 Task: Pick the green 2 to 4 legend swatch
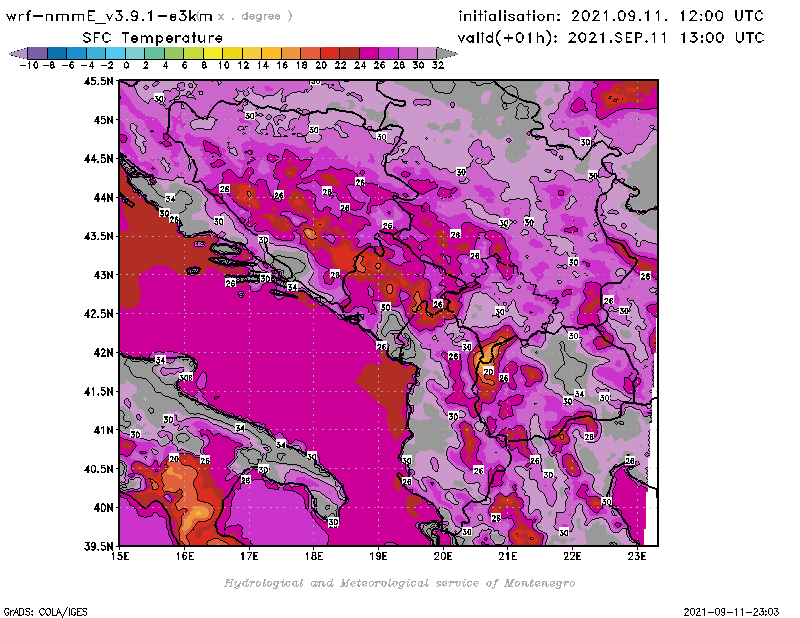[x=154, y=53]
